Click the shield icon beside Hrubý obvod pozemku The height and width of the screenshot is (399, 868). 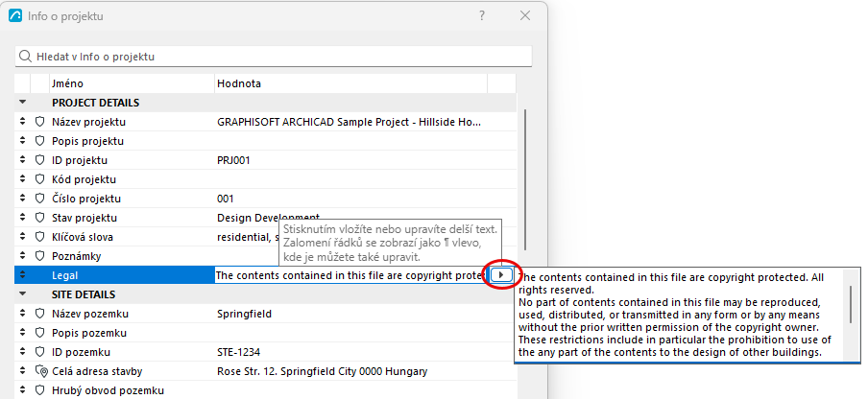coord(39,390)
